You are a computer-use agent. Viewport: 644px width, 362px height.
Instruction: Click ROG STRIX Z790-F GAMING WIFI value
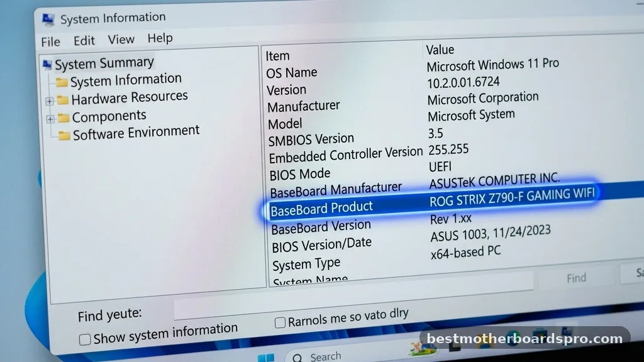(512, 197)
